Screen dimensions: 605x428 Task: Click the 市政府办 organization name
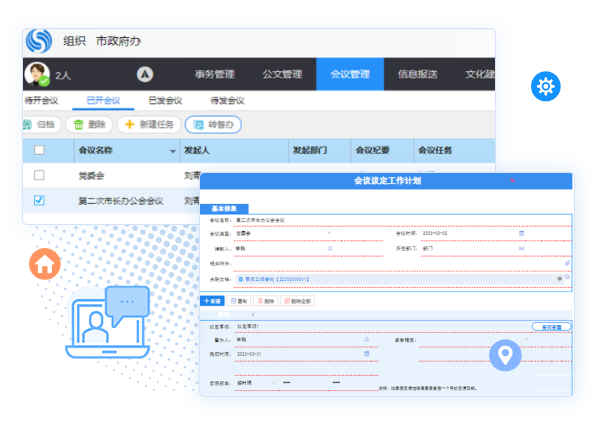pyautogui.click(x=118, y=41)
